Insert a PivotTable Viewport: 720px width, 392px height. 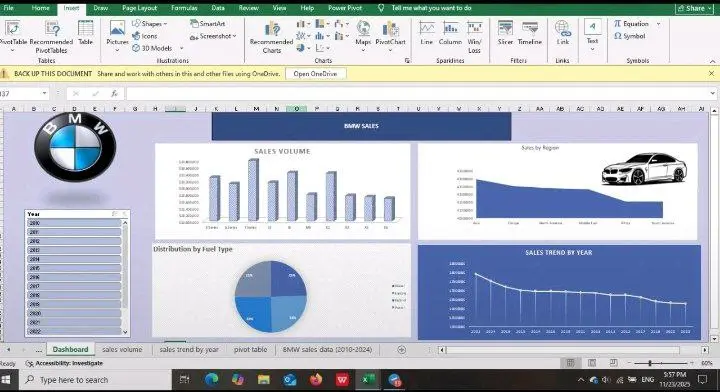point(12,34)
